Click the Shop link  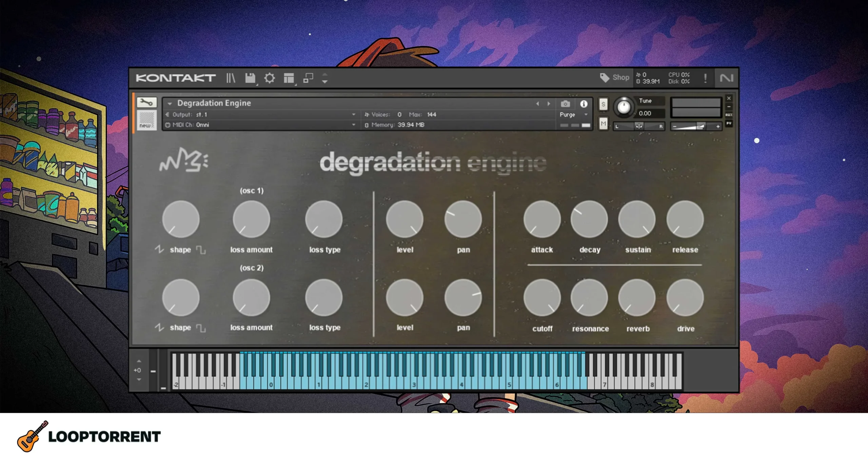[x=621, y=78]
